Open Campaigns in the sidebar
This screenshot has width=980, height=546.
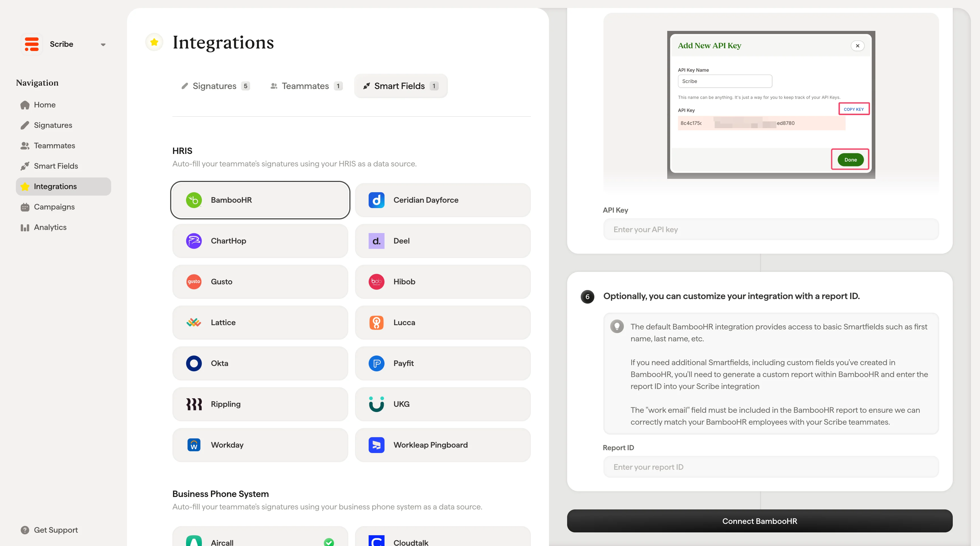[x=63, y=207]
